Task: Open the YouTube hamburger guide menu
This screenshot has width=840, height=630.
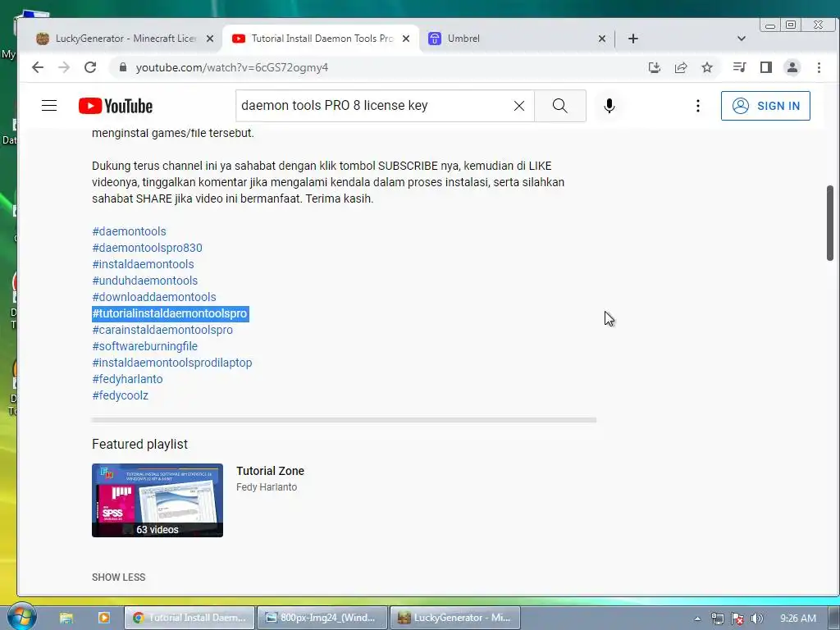Action: (49, 106)
